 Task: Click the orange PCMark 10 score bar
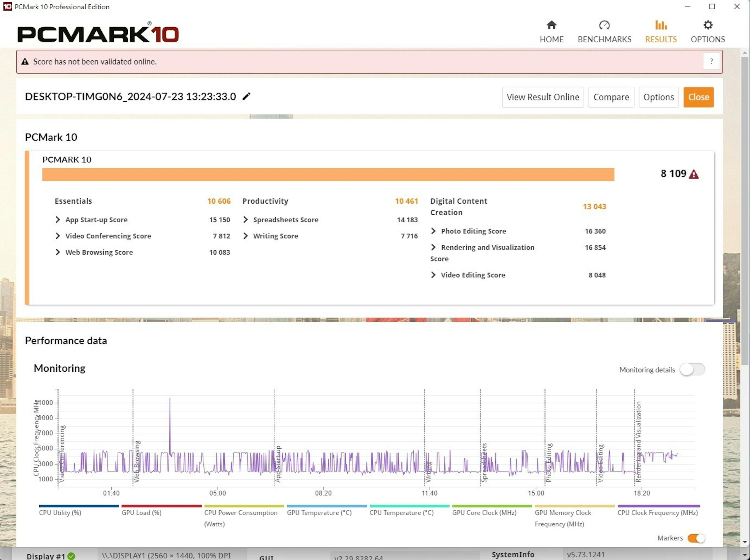pos(328,174)
